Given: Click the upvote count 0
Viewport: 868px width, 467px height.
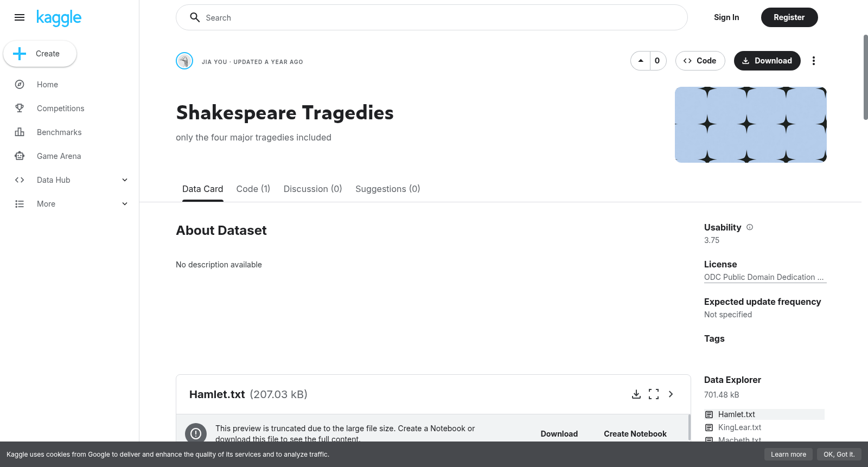Looking at the screenshot, I should coord(658,61).
